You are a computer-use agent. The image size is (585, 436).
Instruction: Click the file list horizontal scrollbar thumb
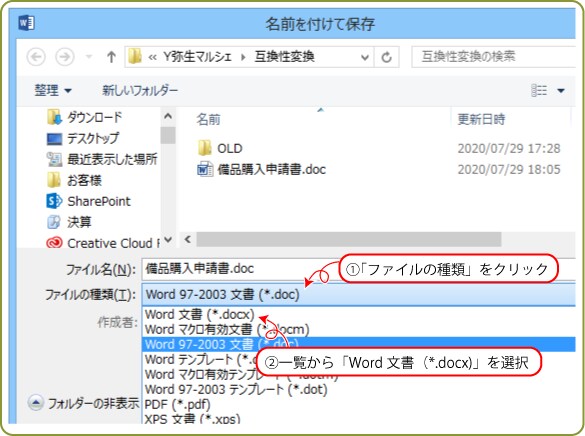coord(348,239)
